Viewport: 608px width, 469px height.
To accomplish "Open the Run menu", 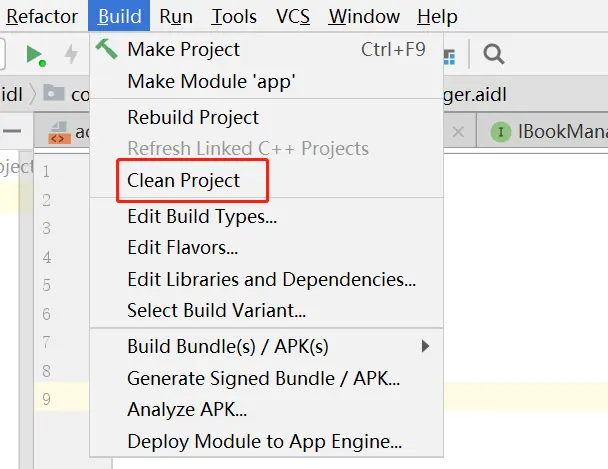I will click(x=176, y=17).
